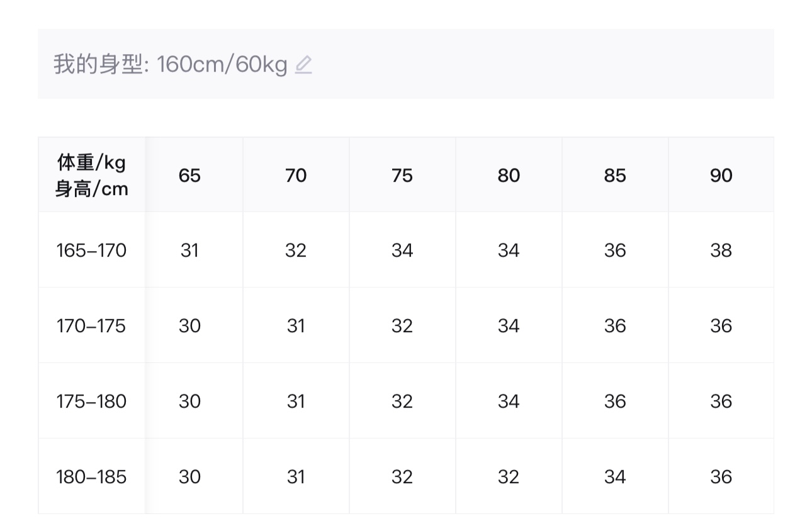The image size is (812, 531).
Task: Select the 75 kg column header
Action: pos(402,175)
